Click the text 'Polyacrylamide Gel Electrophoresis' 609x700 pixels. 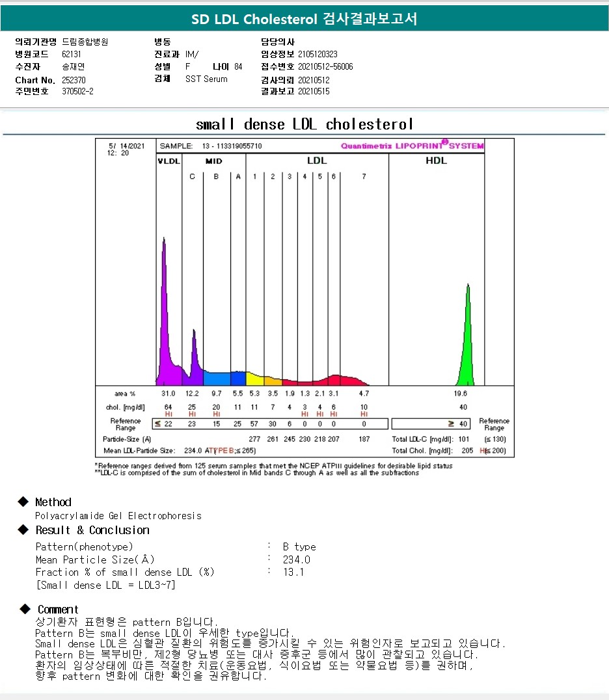point(118,516)
